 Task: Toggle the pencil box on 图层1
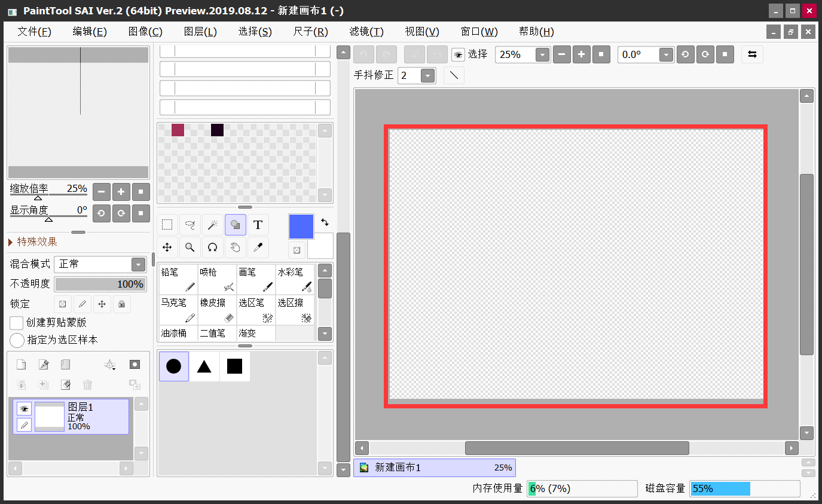click(24, 425)
